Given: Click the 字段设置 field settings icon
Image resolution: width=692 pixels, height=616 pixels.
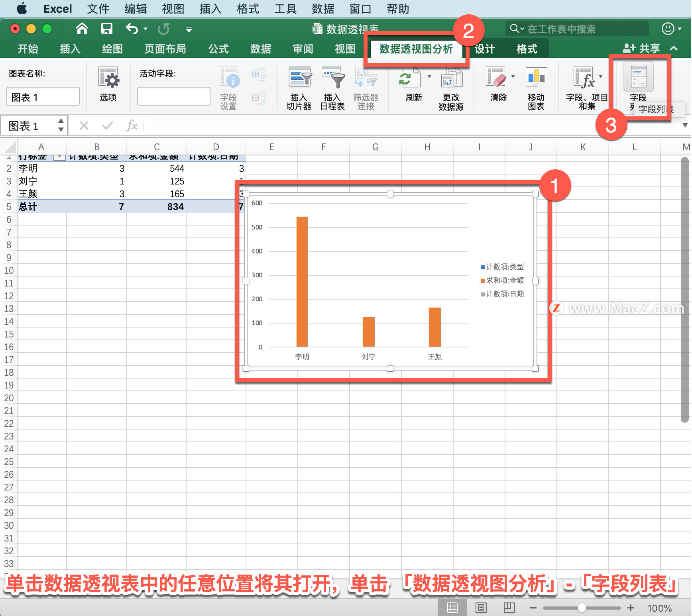Looking at the screenshot, I should [x=229, y=77].
